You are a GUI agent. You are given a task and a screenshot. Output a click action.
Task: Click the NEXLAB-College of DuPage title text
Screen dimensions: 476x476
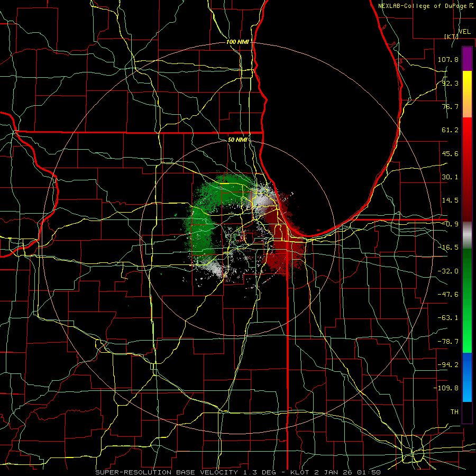pos(423,6)
